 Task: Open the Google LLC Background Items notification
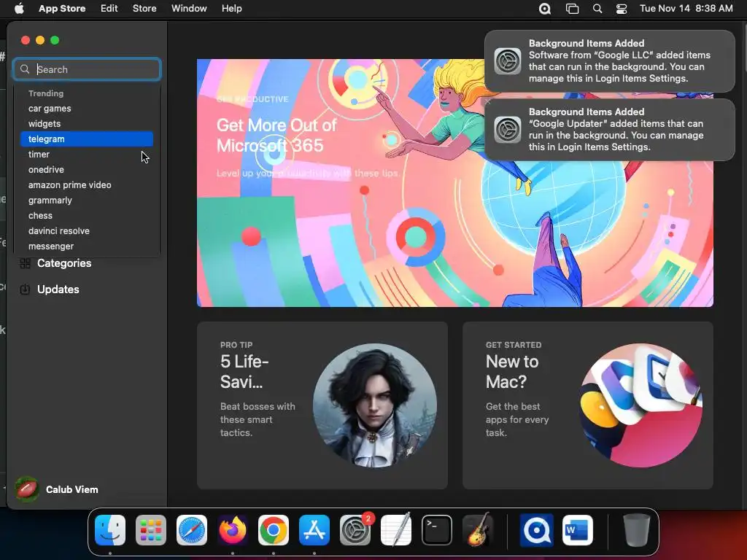tap(610, 61)
